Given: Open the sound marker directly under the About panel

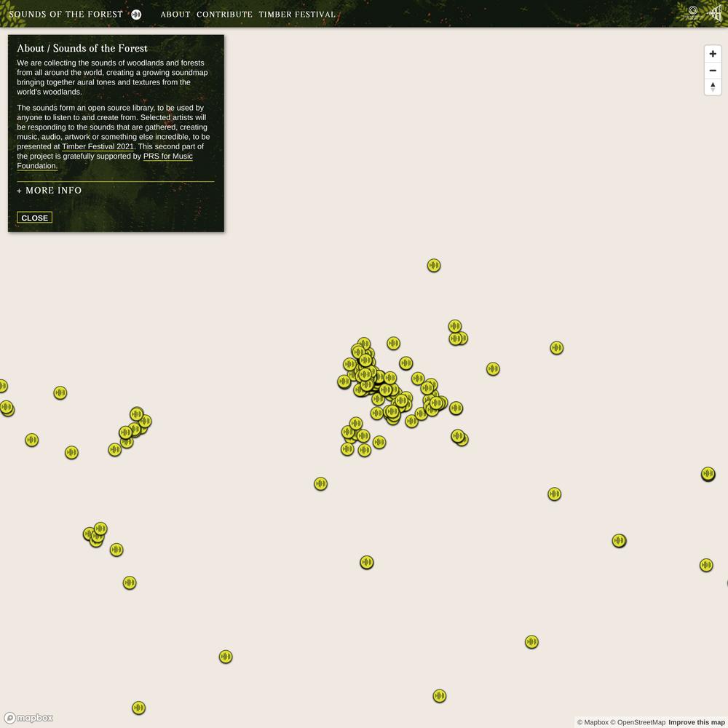Looking at the screenshot, I should click(x=60, y=393).
